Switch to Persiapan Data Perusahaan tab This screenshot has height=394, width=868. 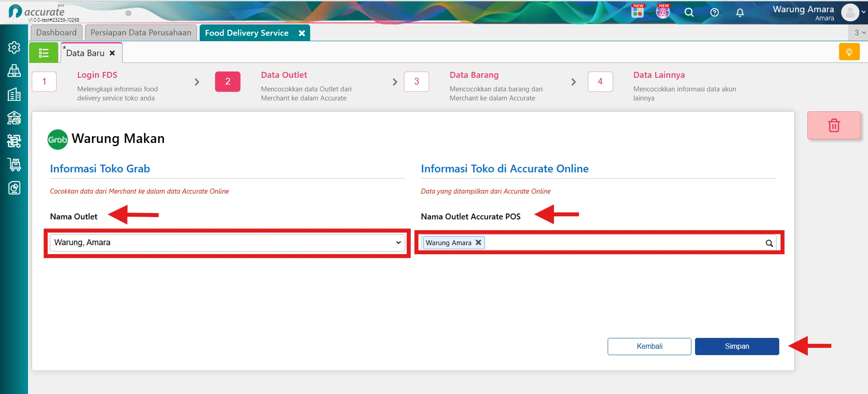click(141, 33)
